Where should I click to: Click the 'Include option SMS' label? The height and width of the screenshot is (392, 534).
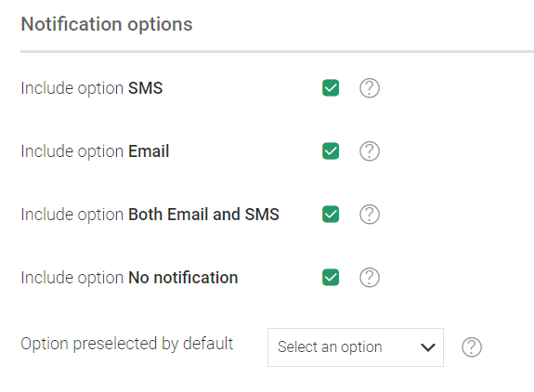[92, 88]
